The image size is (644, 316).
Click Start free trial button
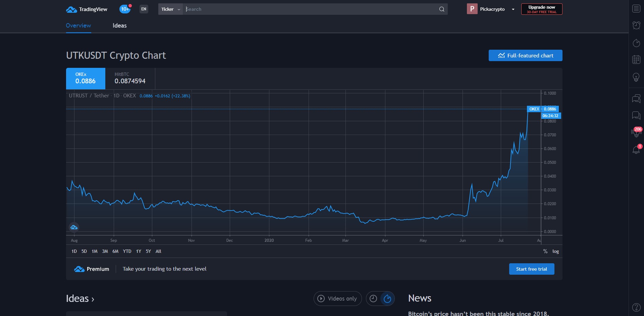click(532, 269)
